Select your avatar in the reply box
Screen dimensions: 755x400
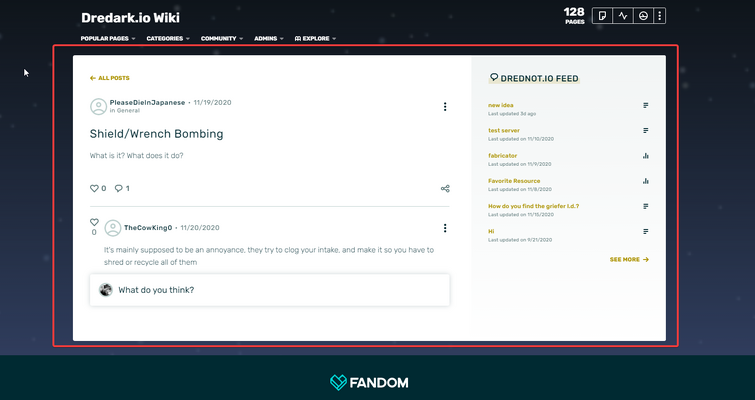point(105,289)
